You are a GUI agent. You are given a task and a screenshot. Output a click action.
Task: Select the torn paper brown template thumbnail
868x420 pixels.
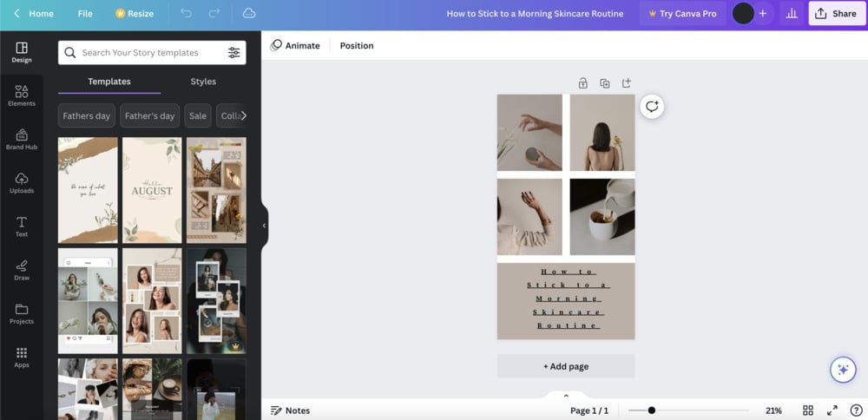pyautogui.click(x=88, y=190)
